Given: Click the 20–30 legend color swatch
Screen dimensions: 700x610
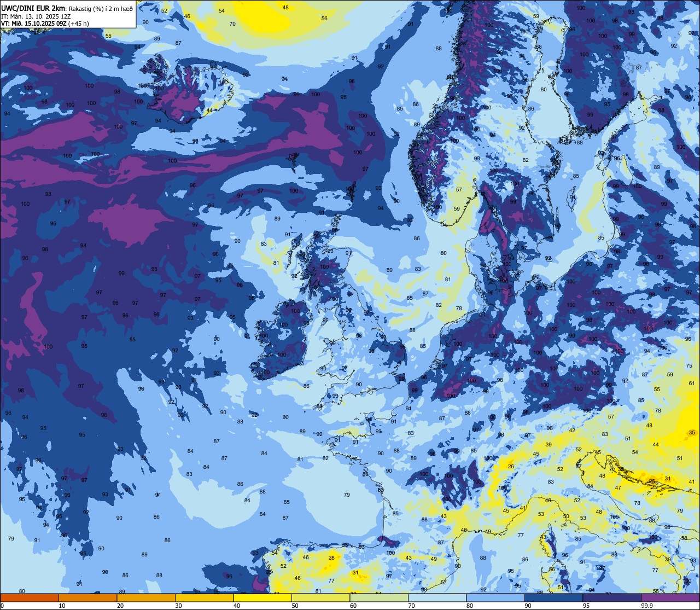Looking at the screenshot, I should click(146, 597).
